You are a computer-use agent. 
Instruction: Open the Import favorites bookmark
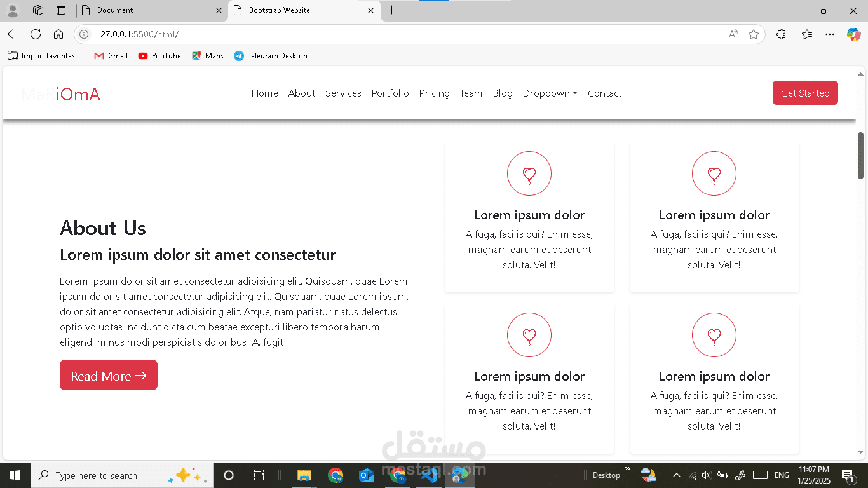point(41,56)
